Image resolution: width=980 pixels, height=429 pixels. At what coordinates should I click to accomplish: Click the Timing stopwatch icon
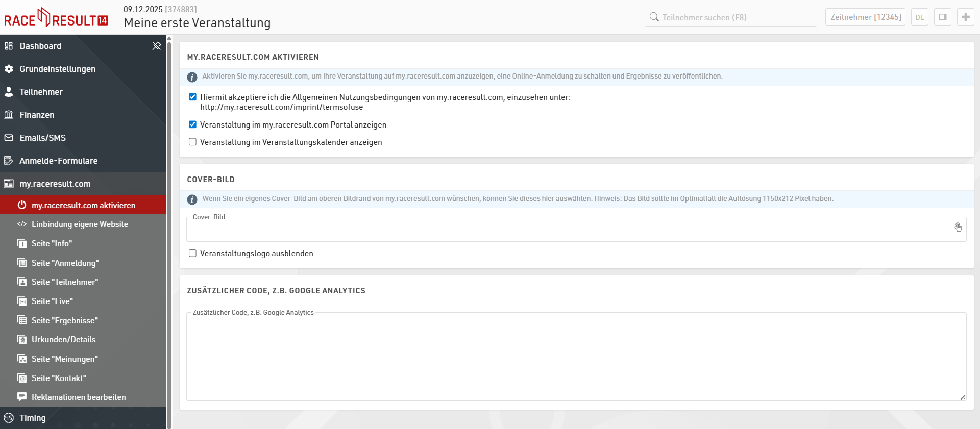pos(9,418)
